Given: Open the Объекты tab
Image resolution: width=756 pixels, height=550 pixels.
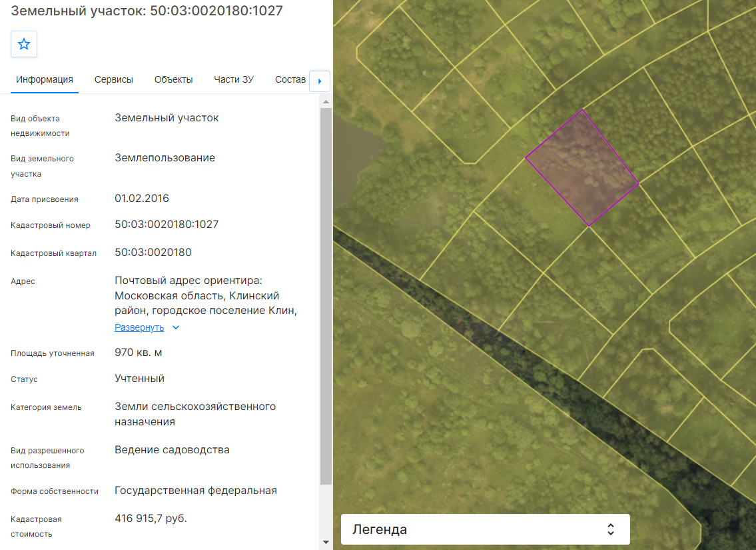Looking at the screenshot, I should click(x=174, y=79).
